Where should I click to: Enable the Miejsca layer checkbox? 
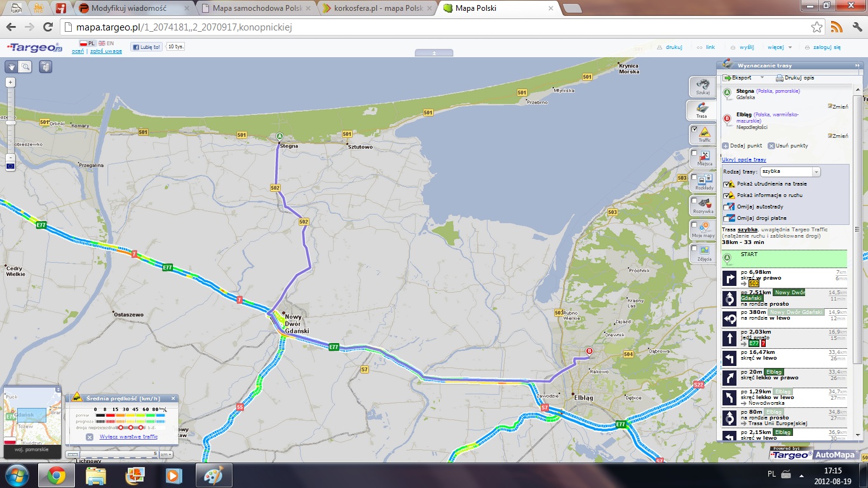[x=694, y=152]
